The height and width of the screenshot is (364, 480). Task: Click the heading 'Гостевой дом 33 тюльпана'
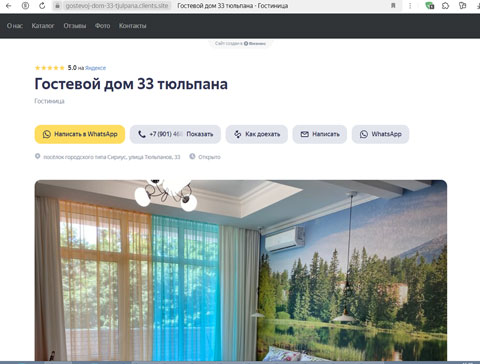(131, 84)
